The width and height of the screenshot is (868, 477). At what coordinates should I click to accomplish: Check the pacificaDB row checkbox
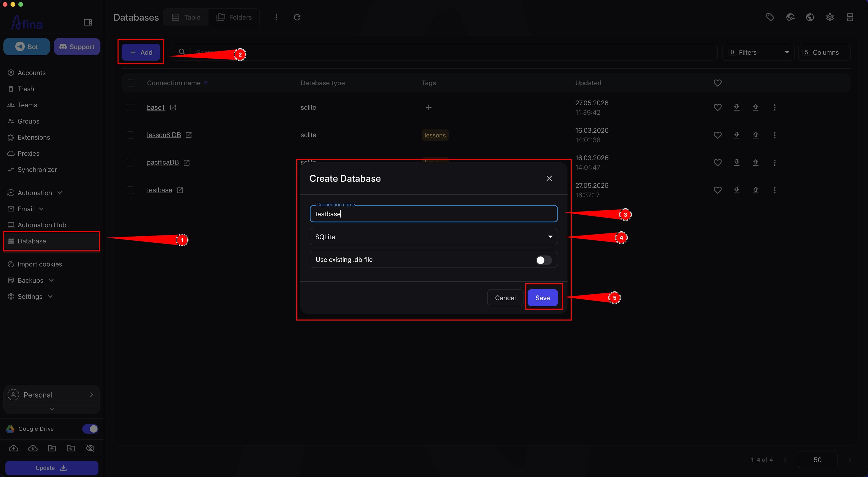130,163
